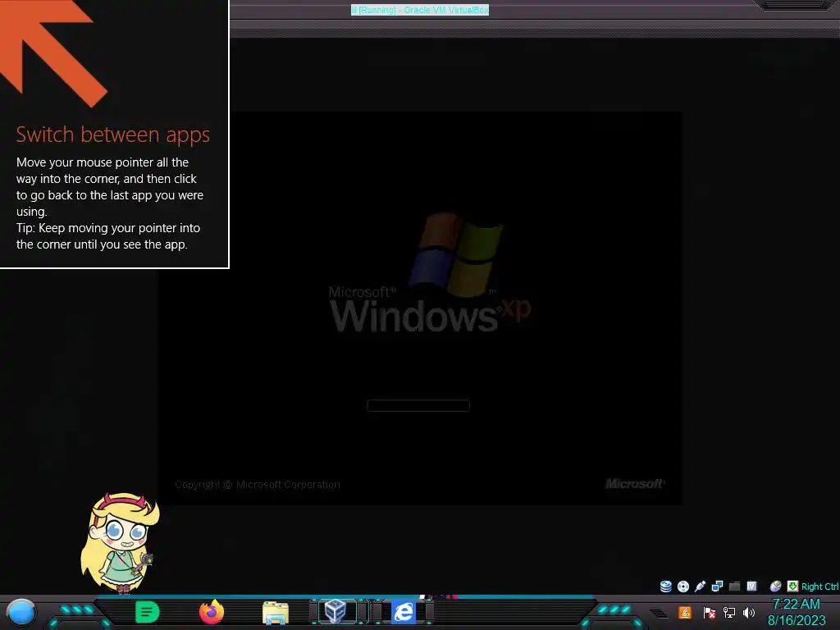Open the clock showing 7:22 AM
Image resolution: width=840 pixels, height=630 pixels.
click(797, 612)
